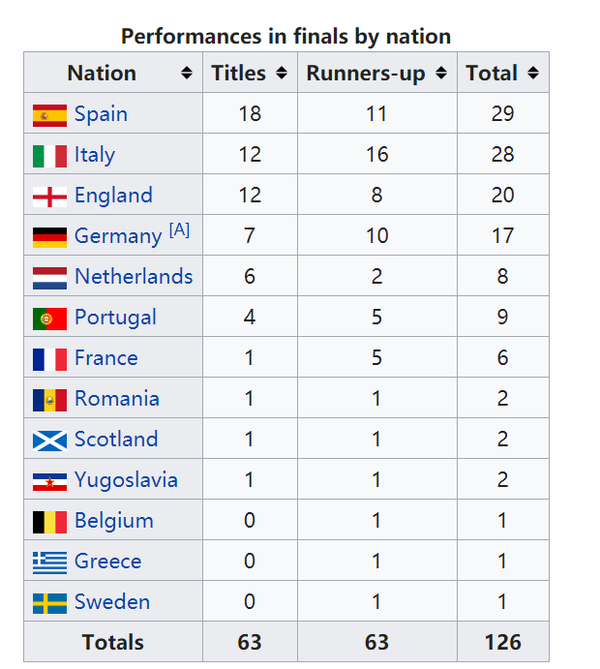Open the France link

pyautogui.click(x=106, y=358)
